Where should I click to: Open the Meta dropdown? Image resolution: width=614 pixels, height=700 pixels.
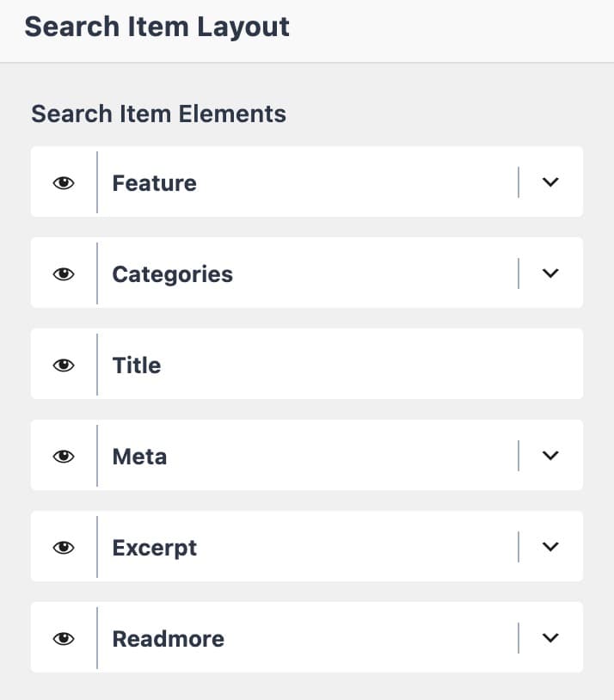tap(550, 456)
